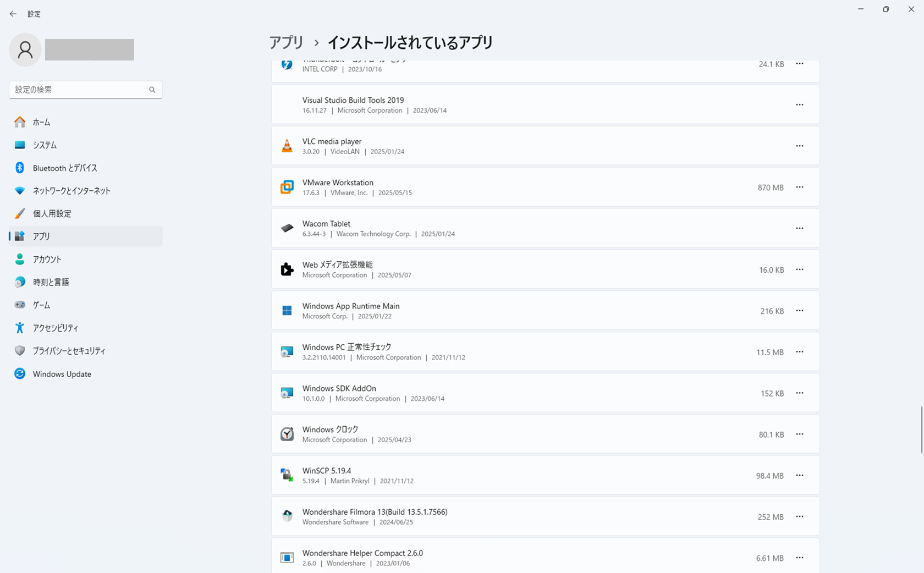The width and height of the screenshot is (924, 573).
Task: Click the user profile avatar icon
Action: (x=25, y=50)
